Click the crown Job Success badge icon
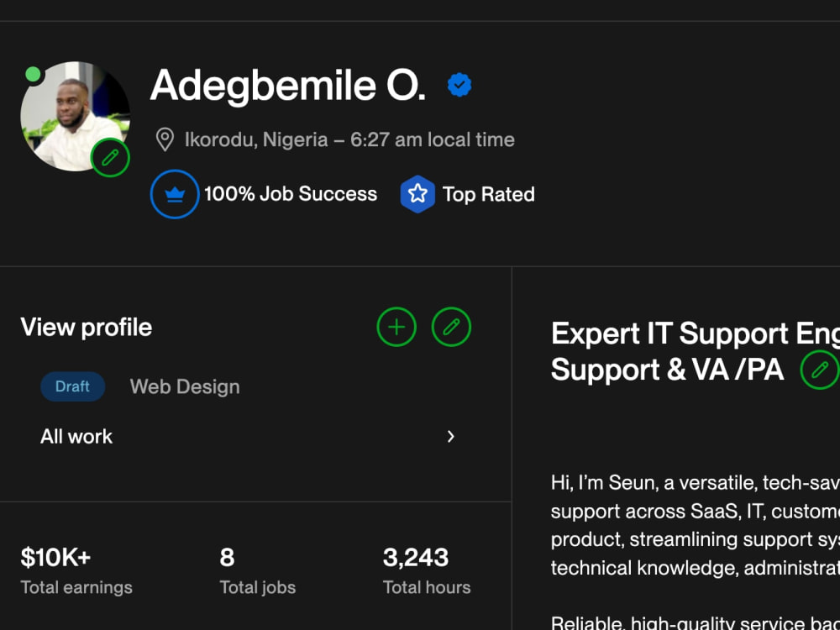The width and height of the screenshot is (840, 630). click(175, 194)
